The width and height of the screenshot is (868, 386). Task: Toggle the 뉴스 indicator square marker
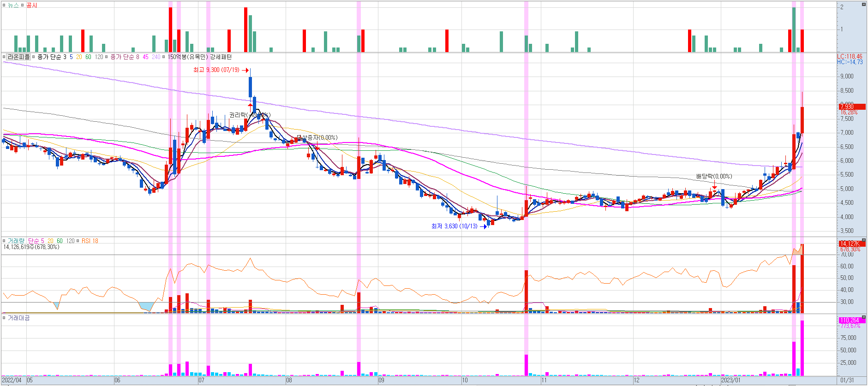point(4,5)
